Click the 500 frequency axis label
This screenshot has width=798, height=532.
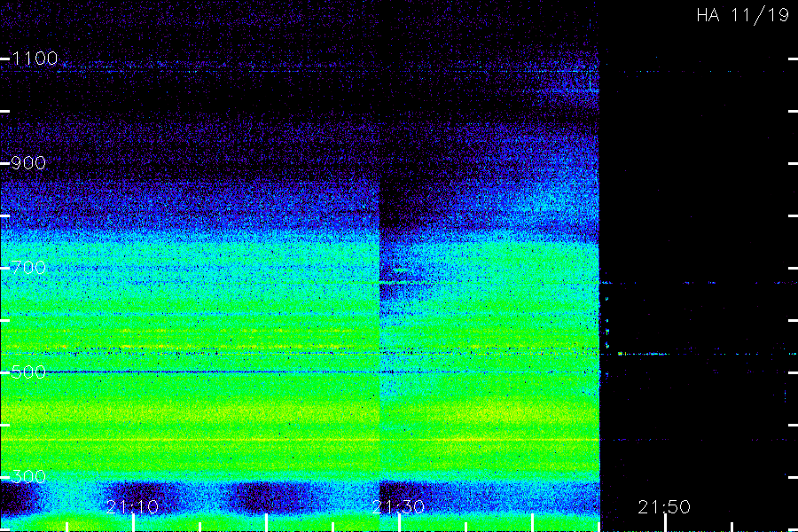[28, 372]
